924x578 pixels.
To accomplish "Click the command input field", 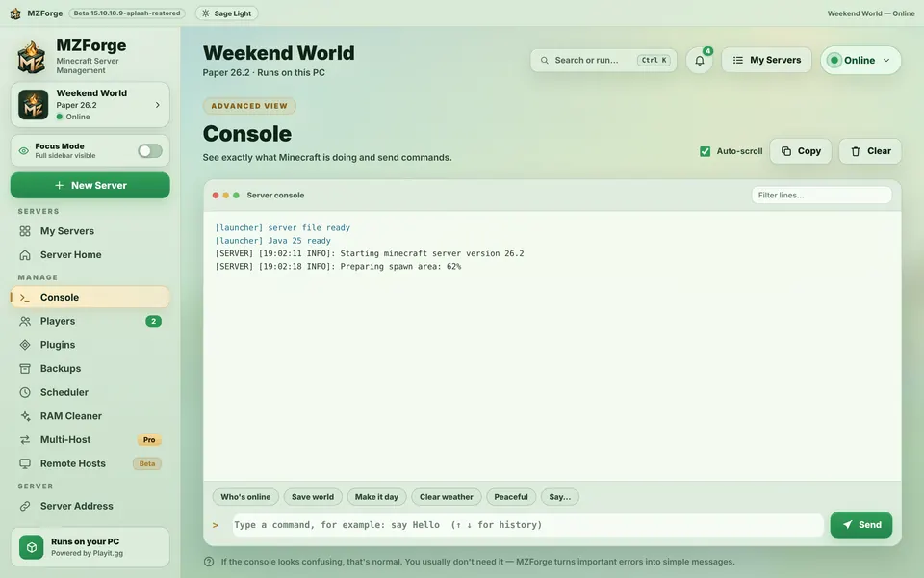I will click(x=528, y=525).
